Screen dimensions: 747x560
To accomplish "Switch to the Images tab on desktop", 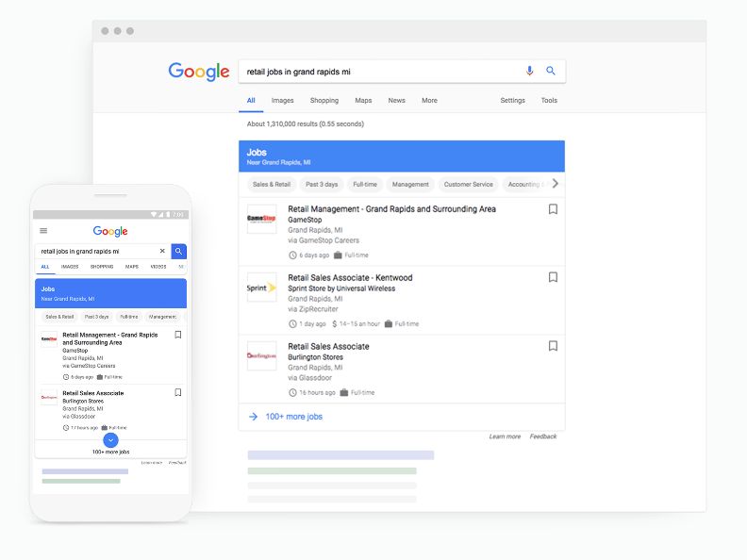I will [x=283, y=101].
